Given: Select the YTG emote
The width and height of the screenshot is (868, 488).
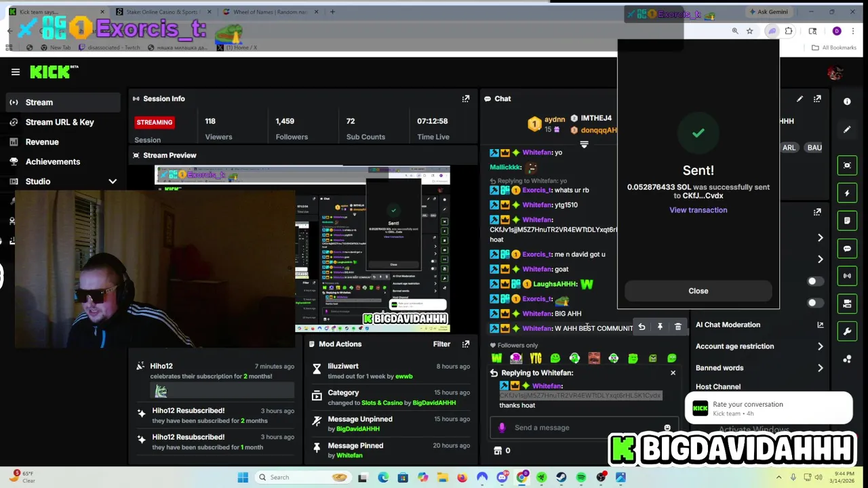Looking at the screenshot, I should pos(536,358).
